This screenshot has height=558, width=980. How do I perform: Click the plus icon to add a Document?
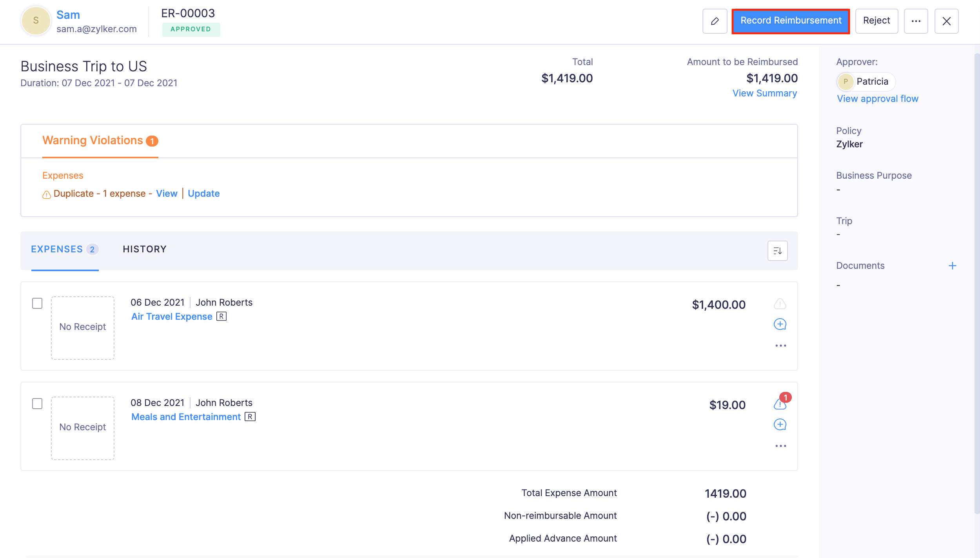coord(953,265)
